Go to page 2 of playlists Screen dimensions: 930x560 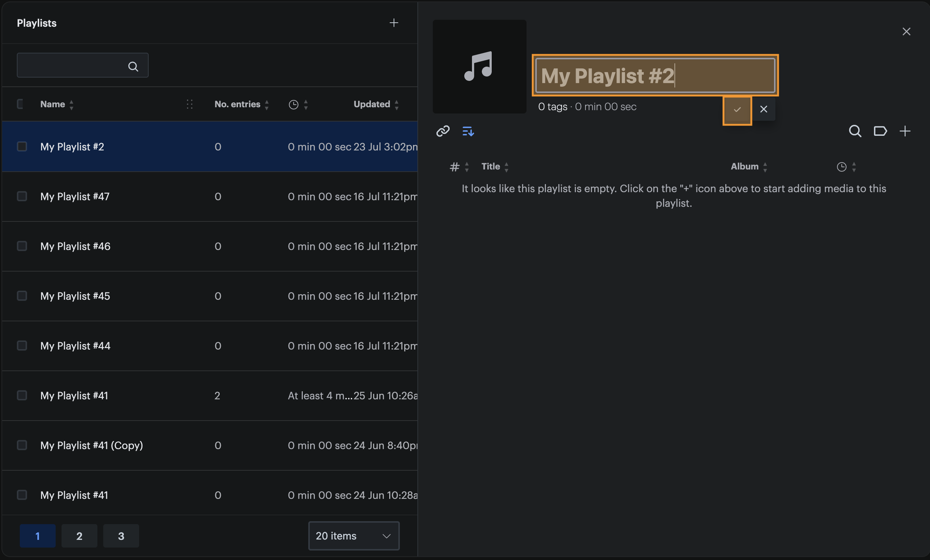[79, 536]
